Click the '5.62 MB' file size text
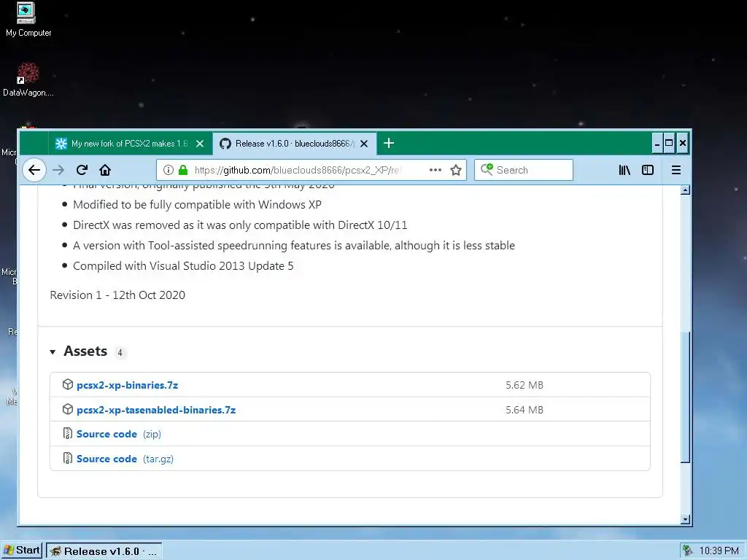Viewport: 747px width, 560px height. click(x=524, y=385)
